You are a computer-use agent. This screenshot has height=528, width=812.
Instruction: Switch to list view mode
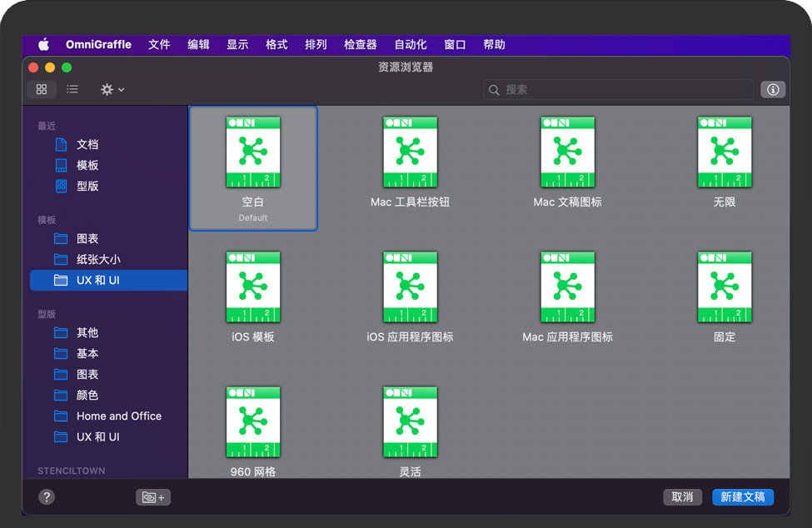pyautogui.click(x=72, y=89)
